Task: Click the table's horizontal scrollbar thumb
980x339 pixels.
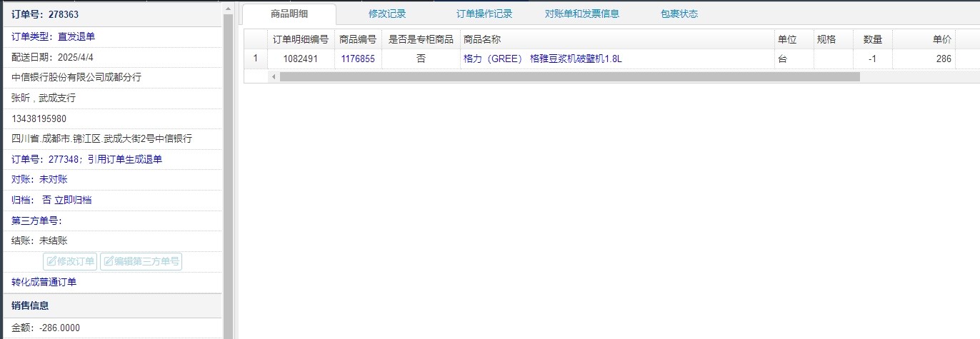Action: pyautogui.click(x=569, y=76)
